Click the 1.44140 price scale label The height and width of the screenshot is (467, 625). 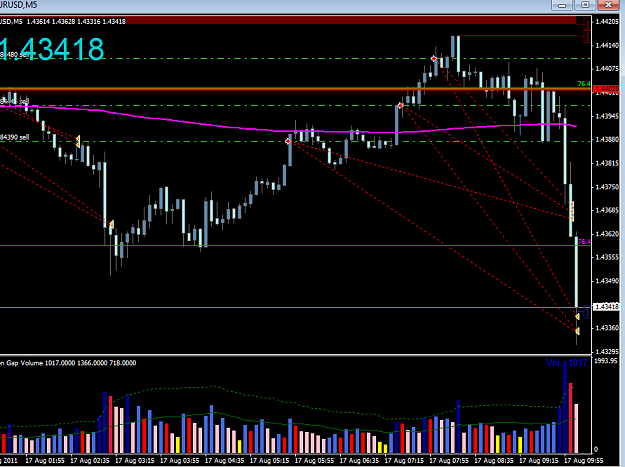[607, 45]
